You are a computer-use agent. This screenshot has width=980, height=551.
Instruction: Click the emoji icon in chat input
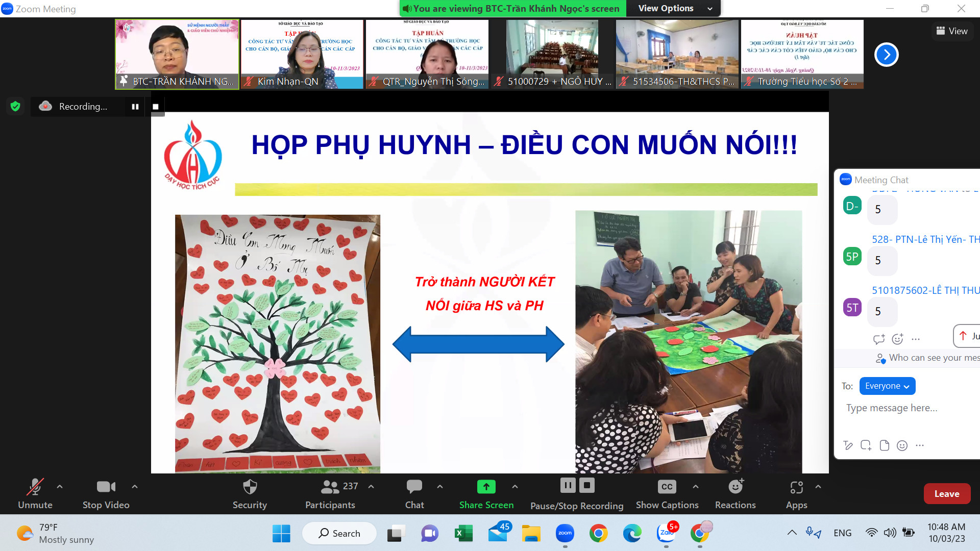(902, 445)
